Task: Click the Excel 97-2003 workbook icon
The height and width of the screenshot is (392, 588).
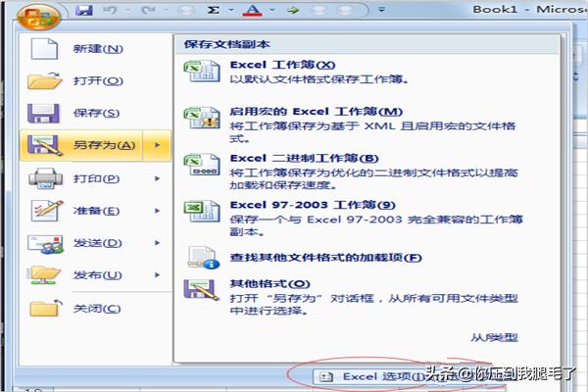Action: pyautogui.click(x=202, y=212)
